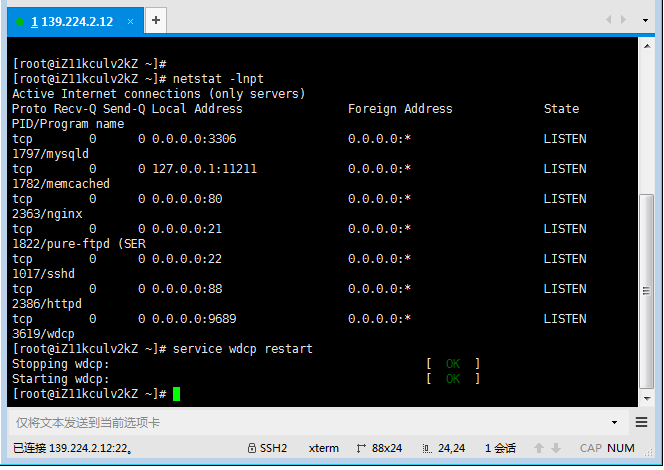This screenshot has width=664, height=470.
Task: Click the 1797/mysqld process line
Action: pyautogui.click(x=50, y=154)
